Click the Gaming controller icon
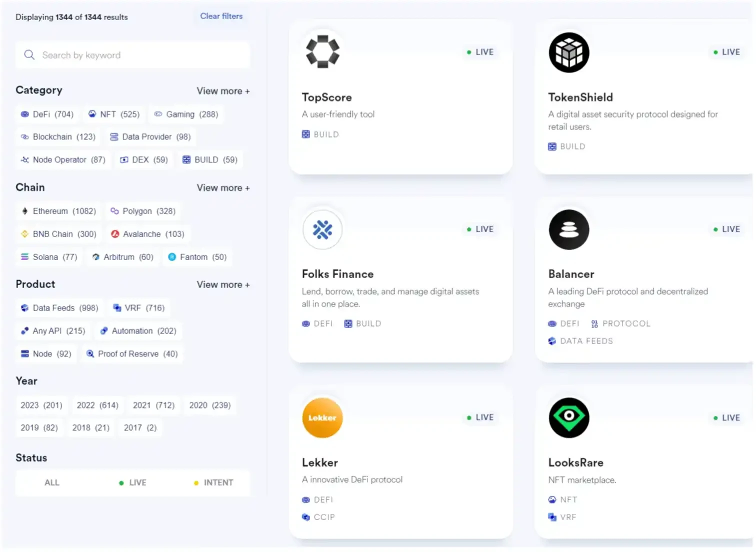Screen dimensions: 756x552 click(158, 114)
